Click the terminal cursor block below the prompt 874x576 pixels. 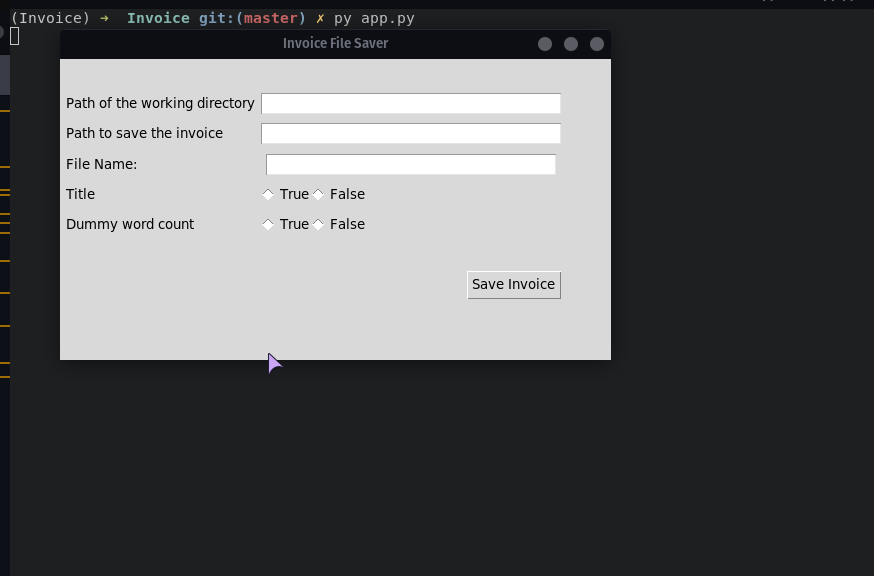point(14,36)
